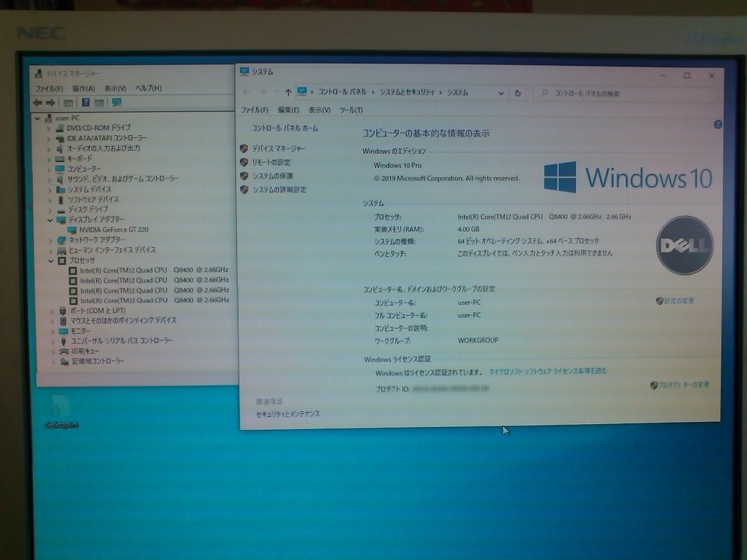Expand マウスとそのほかのポインティング デバイス
Viewport: 747px width, 560px height.
(x=53, y=321)
